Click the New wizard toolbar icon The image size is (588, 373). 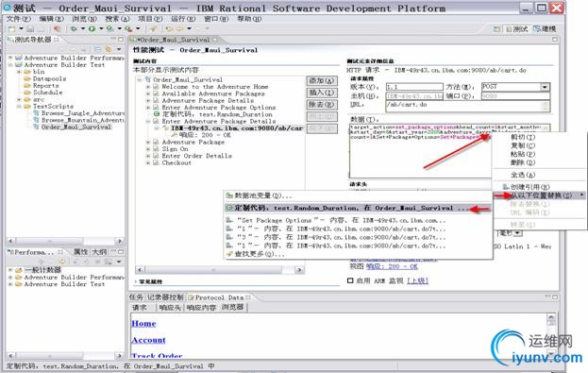coord(12,29)
